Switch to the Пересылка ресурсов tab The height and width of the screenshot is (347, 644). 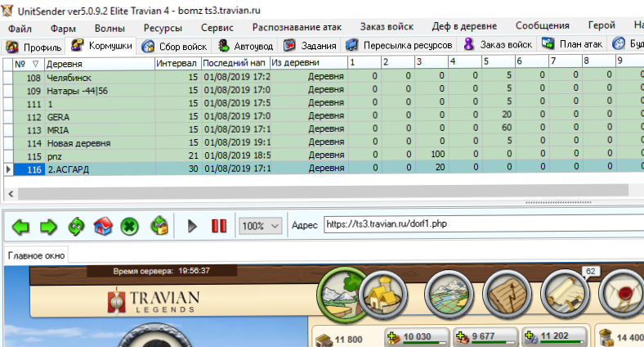399,45
